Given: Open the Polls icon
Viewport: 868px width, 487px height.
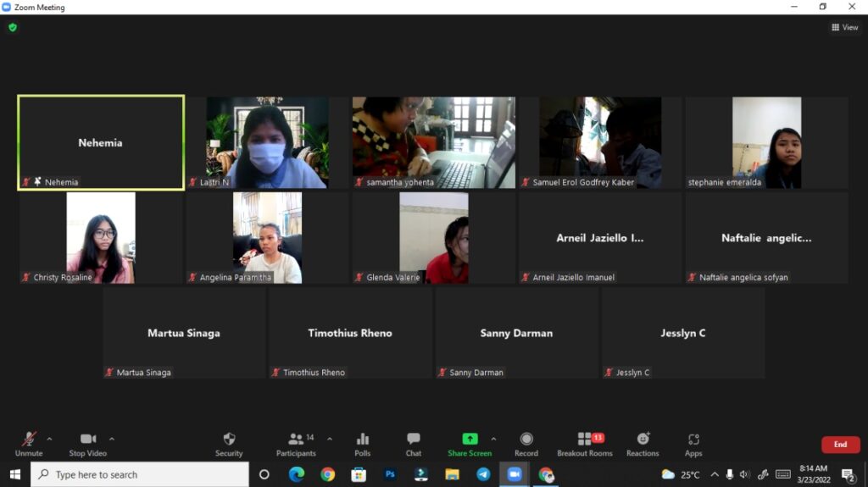Looking at the screenshot, I should (363, 440).
